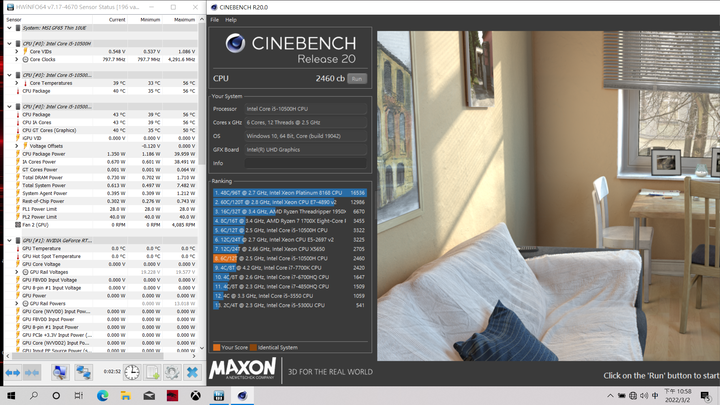The image size is (720, 405).
Task: Click the IME language indicator
Action: click(655, 395)
